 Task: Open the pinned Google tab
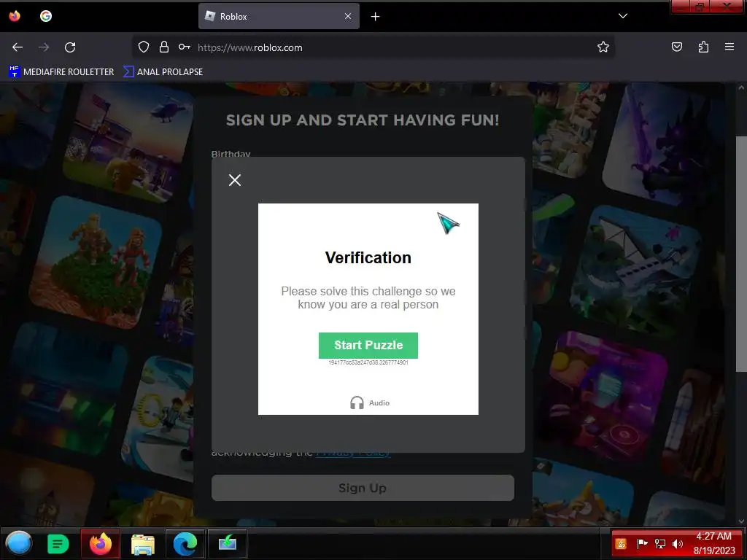click(46, 16)
